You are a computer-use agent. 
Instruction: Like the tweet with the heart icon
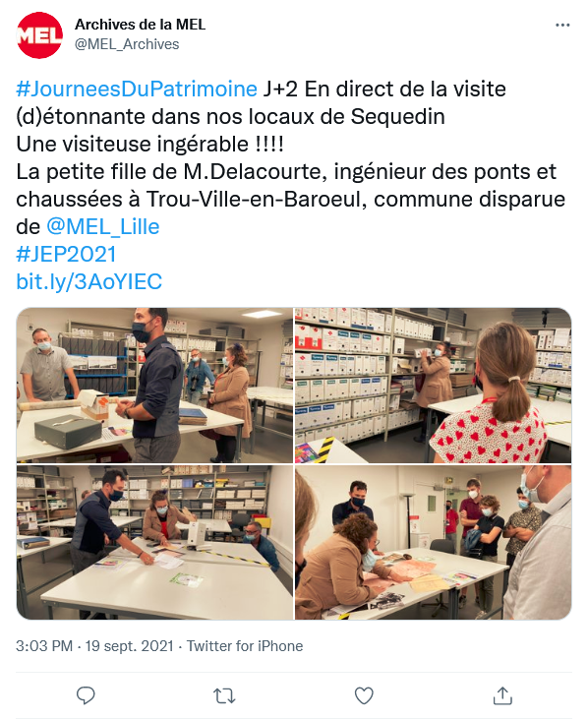click(x=364, y=696)
